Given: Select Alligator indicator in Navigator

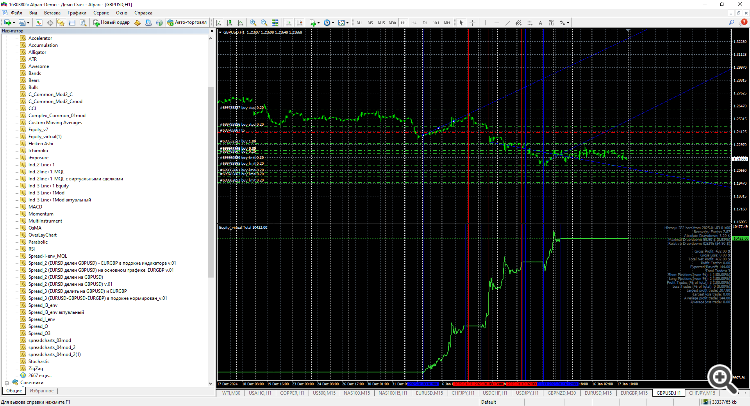Looking at the screenshot, I should coord(37,52).
